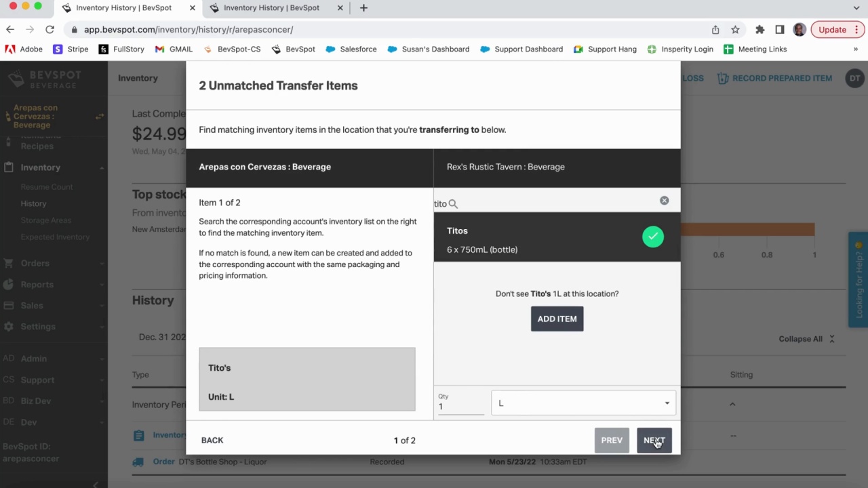The height and width of the screenshot is (488, 868).
Task: Click the DT user avatar
Action: pyautogui.click(x=855, y=78)
